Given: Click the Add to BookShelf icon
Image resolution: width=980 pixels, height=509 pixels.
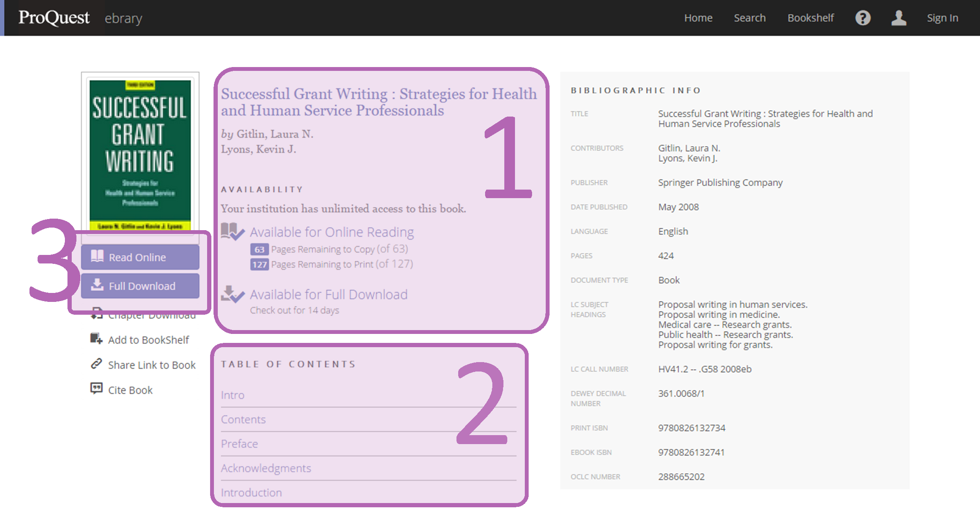Looking at the screenshot, I should click(96, 339).
